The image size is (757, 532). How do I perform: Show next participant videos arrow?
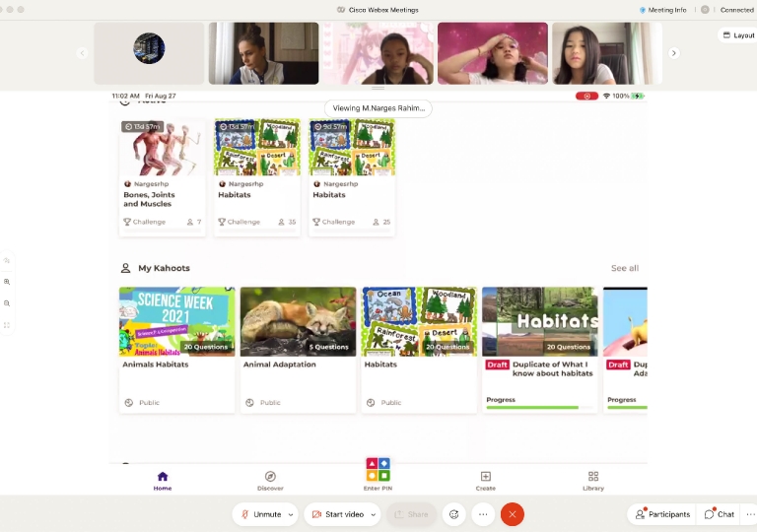click(x=674, y=53)
